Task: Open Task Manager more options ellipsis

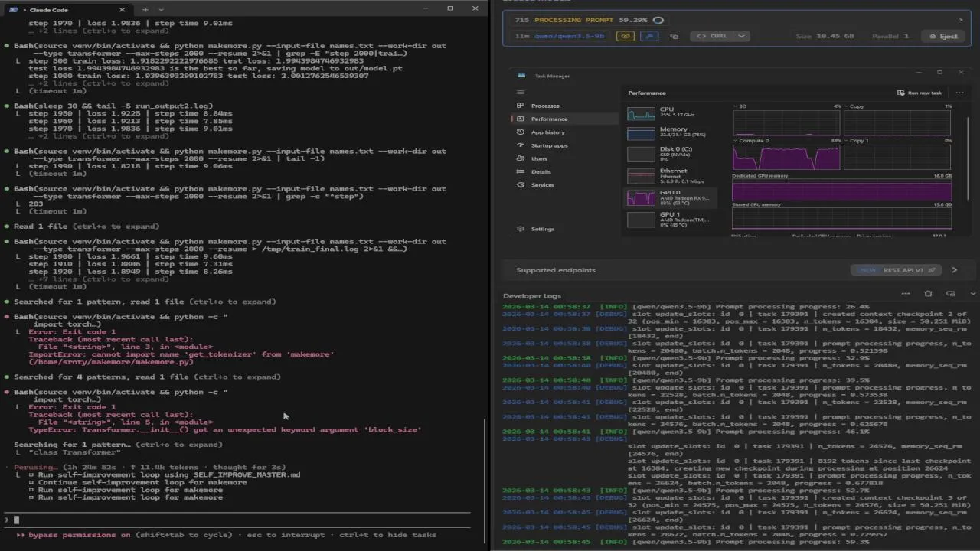Action: 959,93
